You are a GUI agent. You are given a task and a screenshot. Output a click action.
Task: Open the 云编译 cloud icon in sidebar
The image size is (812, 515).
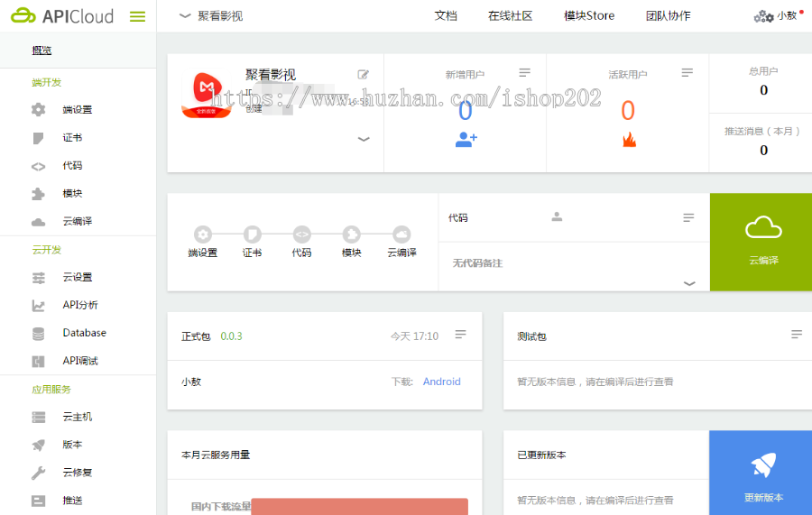pyautogui.click(x=38, y=222)
